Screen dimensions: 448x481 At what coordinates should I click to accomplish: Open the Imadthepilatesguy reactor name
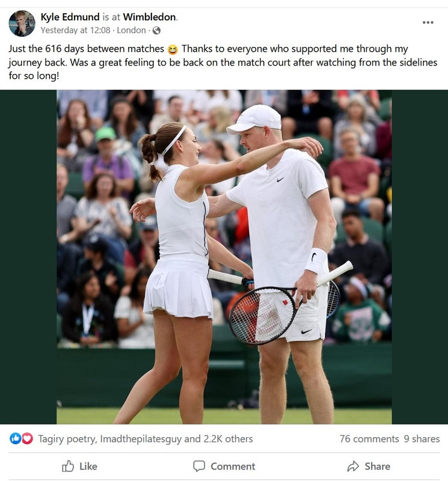(141, 439)
